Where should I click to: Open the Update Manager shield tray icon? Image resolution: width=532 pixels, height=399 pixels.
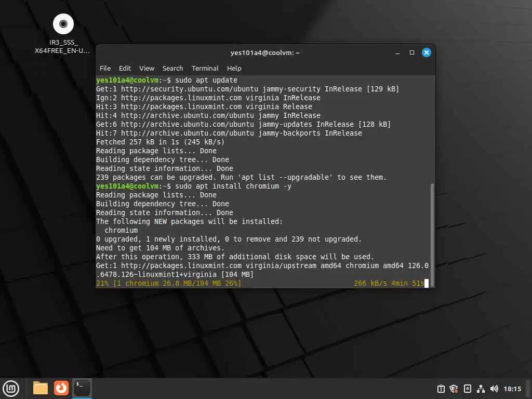point(454,389)
